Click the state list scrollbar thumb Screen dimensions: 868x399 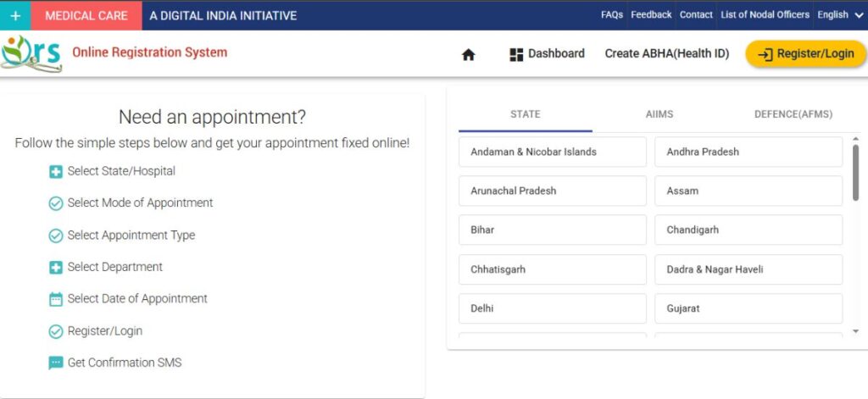[855, 173]
